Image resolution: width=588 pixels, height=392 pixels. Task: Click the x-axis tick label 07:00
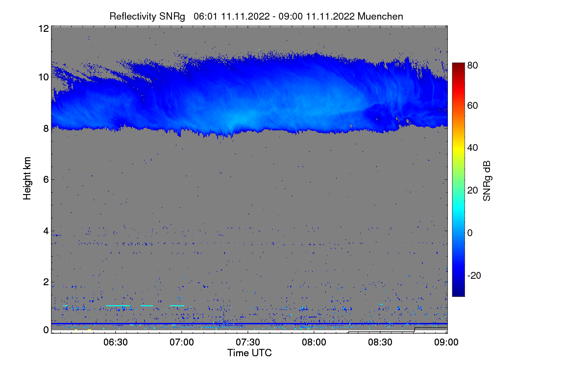pyautogui.click(x=182, y=342)
